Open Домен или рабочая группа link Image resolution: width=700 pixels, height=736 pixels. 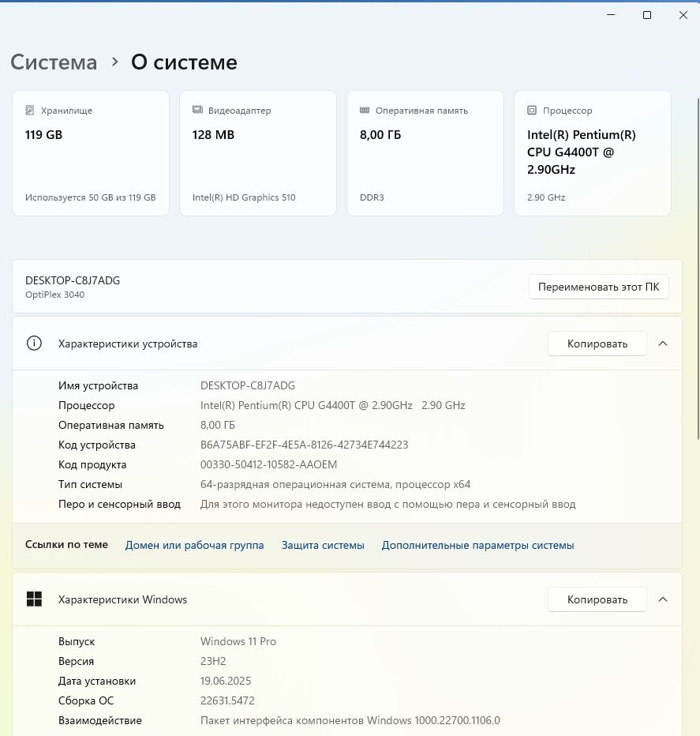click(194, 545)
